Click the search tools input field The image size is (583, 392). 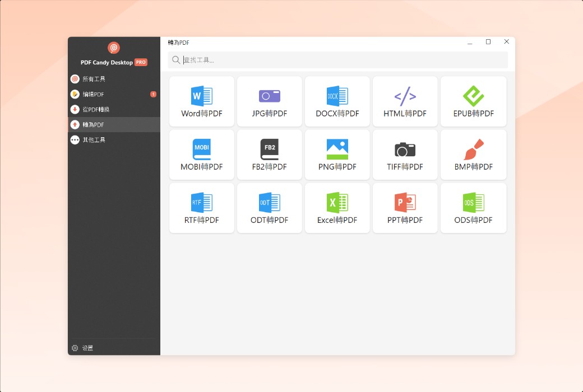pyautogui.click(x=337, y=60)
